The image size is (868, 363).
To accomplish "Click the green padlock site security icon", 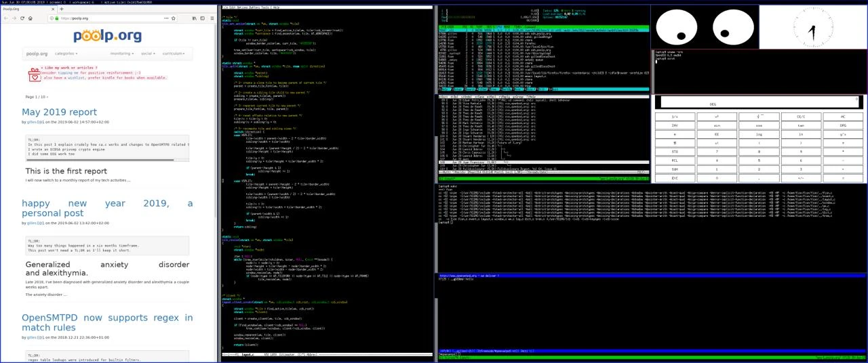I will coord(57,18).
